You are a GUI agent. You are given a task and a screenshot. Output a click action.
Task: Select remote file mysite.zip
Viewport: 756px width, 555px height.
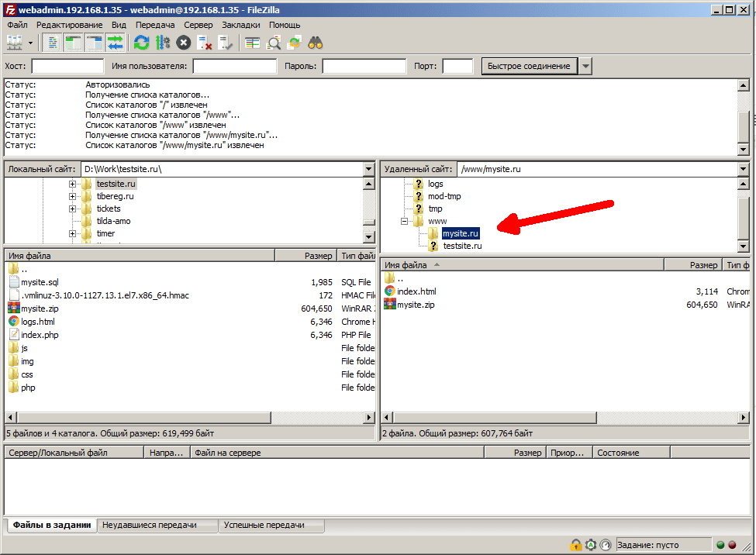click(x=416, y=305)
